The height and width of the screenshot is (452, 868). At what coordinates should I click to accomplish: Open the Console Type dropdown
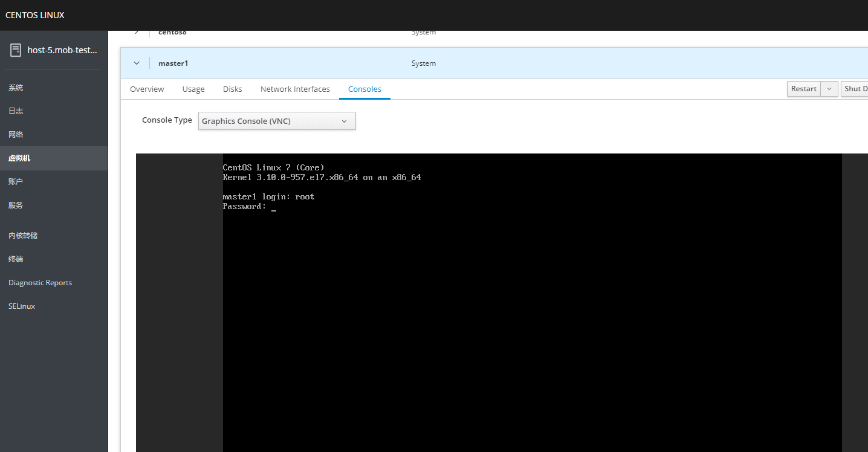pos(277,121)
